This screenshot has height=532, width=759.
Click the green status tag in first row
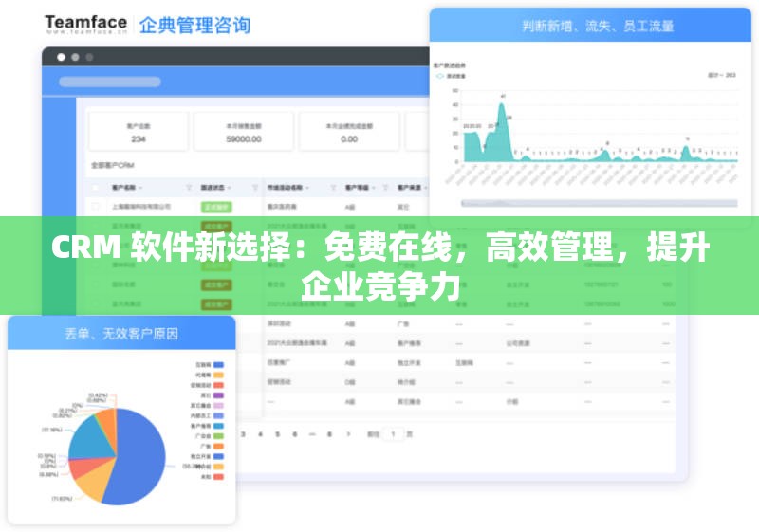(x=216, y=207)
